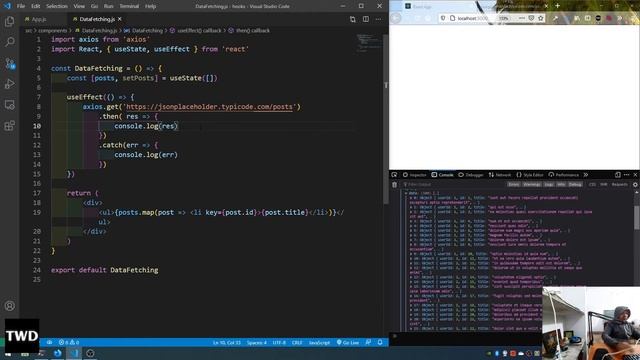Open the page actions ellipsis in address bar

coord(522,18)
